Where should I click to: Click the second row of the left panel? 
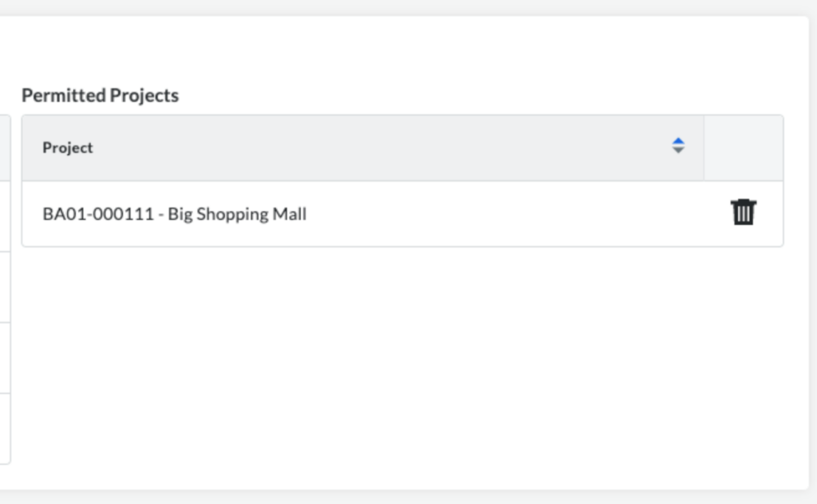(x=6, y=217)
